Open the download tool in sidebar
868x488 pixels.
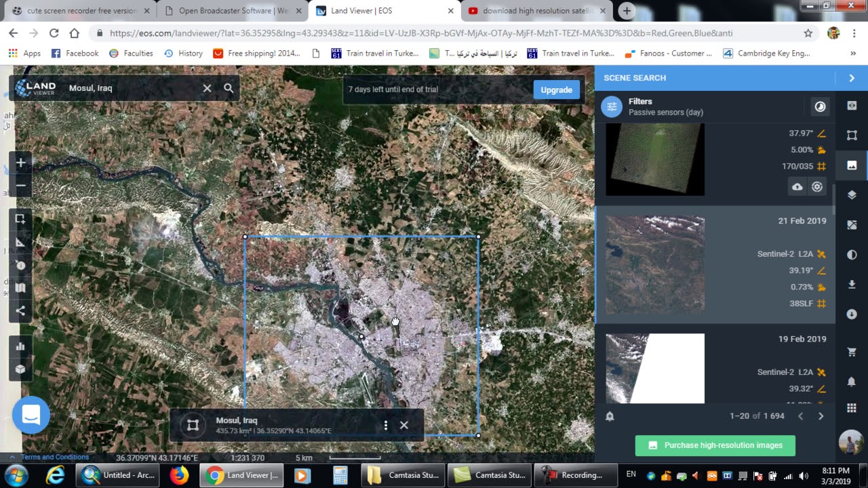click(x=852, y=285)
